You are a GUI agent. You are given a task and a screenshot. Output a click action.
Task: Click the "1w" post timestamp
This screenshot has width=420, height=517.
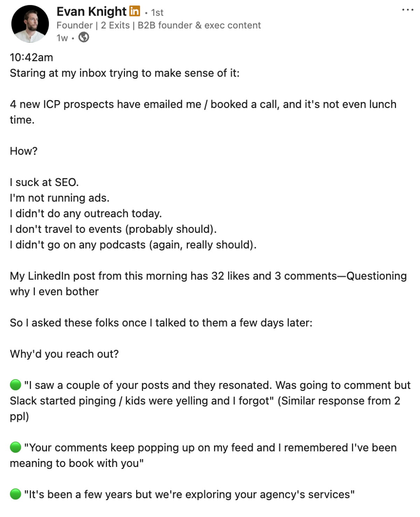tap(62, 38)
